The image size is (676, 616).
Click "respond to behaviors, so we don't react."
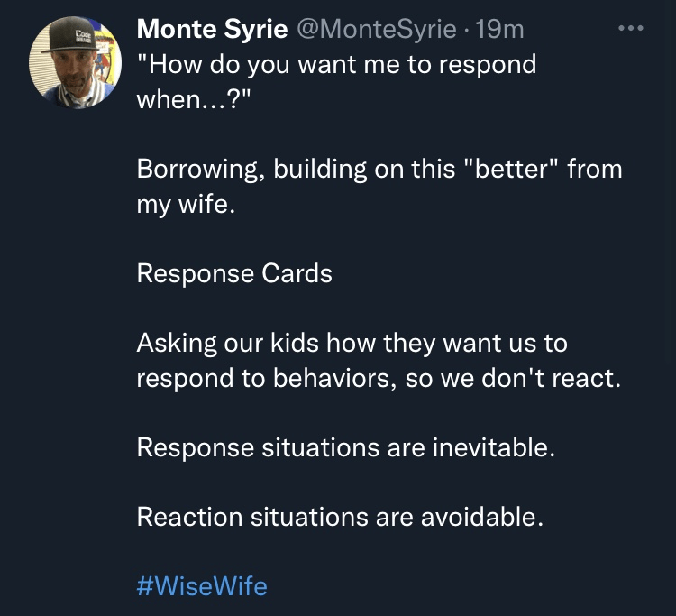pyautogui.click(x=379, y=378)
